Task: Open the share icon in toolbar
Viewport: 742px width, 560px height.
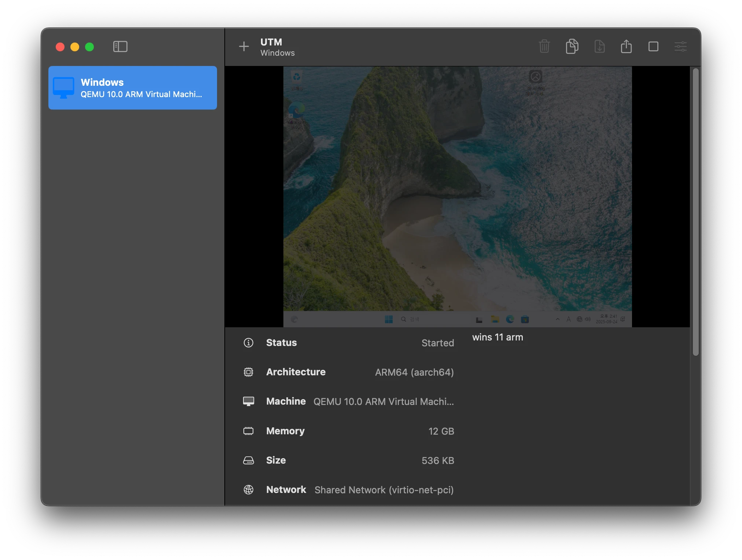Action: click(x=626, y=47)
